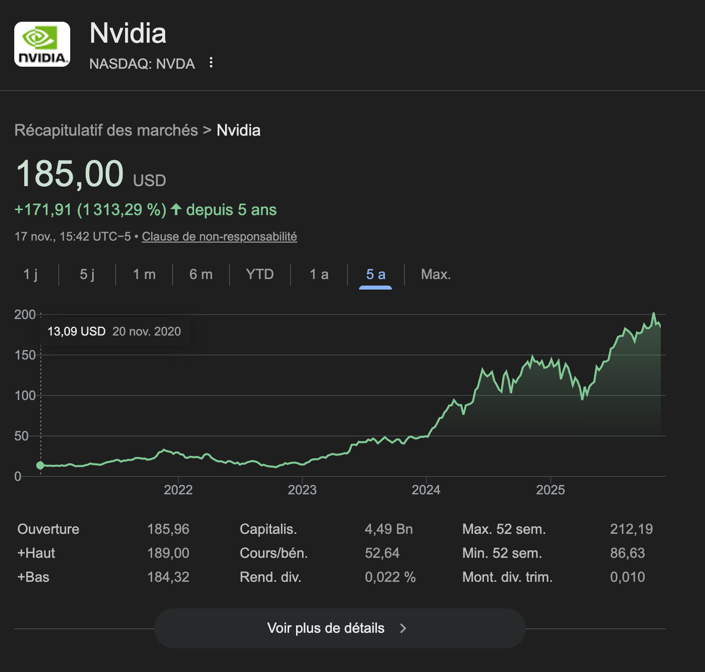Viewport: 705px width, 672px height.
Task: Switch chart to the 1 m range
Action: click(x=144, y=274)
